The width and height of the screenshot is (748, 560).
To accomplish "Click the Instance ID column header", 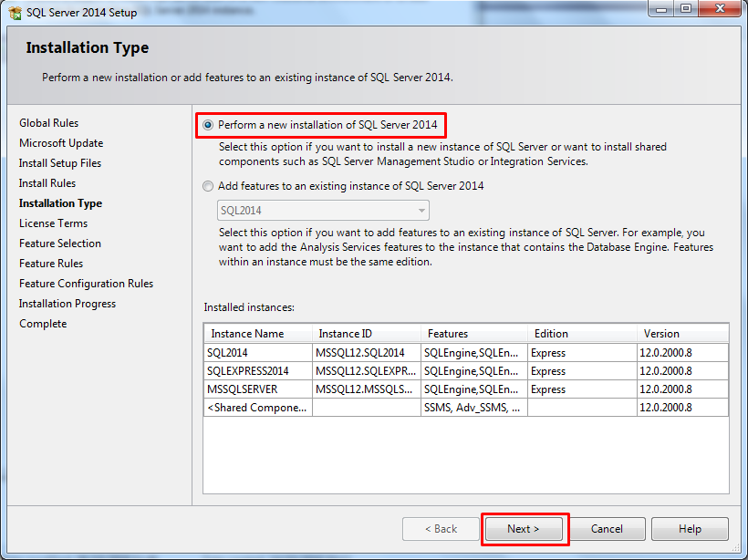I will tap(367, 334).
